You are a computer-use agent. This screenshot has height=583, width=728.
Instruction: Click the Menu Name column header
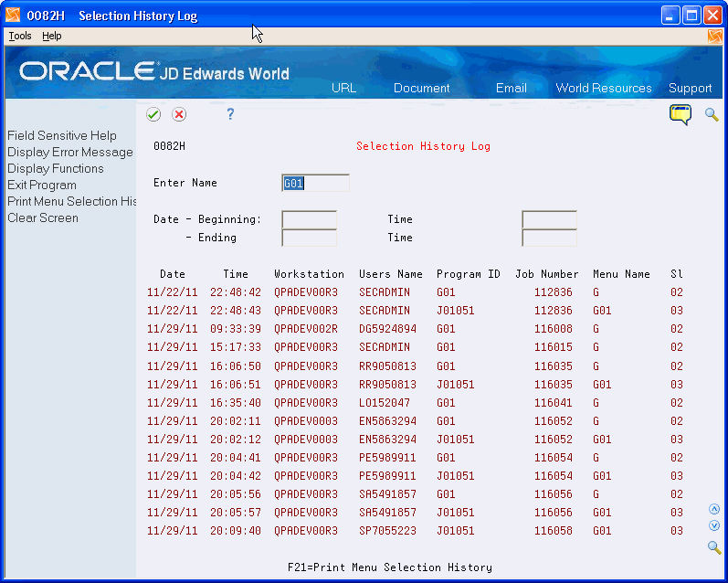(x=621, y=274)
